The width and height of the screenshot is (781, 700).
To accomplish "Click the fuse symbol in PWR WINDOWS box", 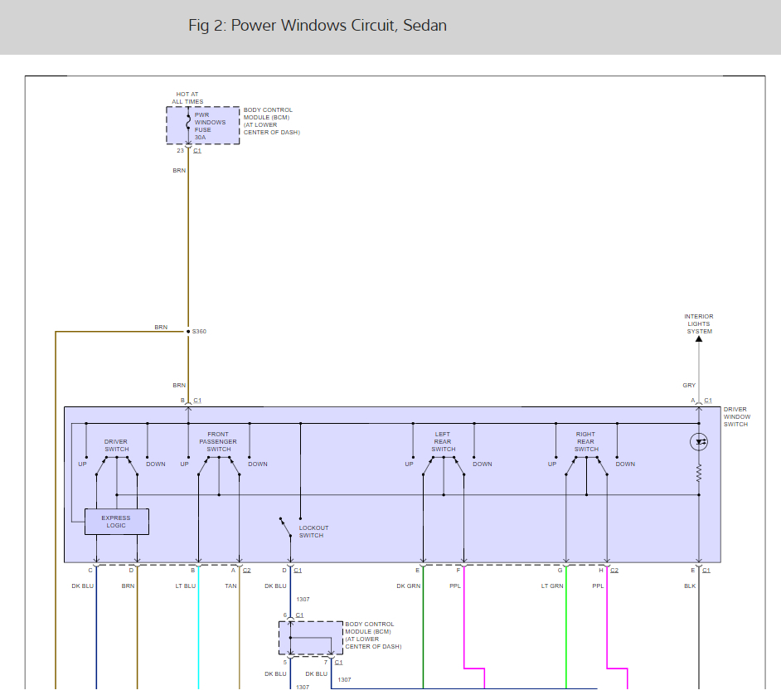I will [x=188, y=122].
